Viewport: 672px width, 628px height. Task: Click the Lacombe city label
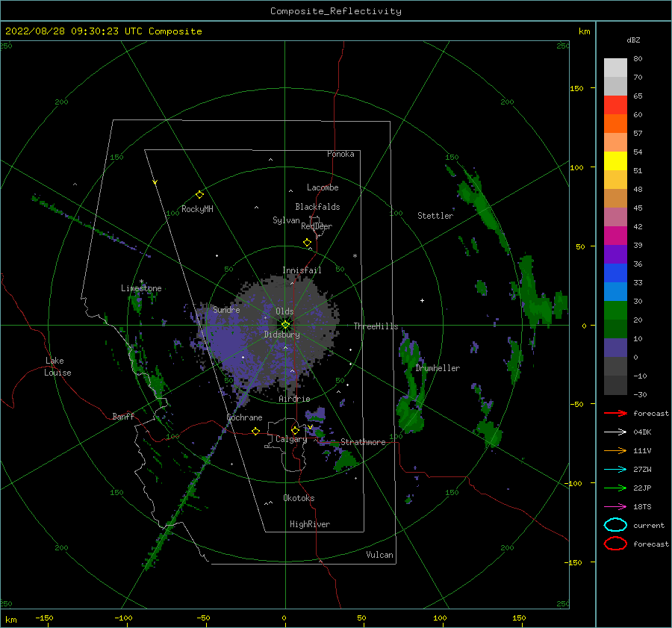(x=323, y=187)
